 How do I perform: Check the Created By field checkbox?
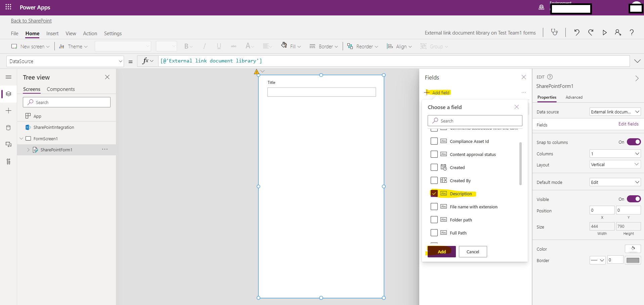click(434, 181)
